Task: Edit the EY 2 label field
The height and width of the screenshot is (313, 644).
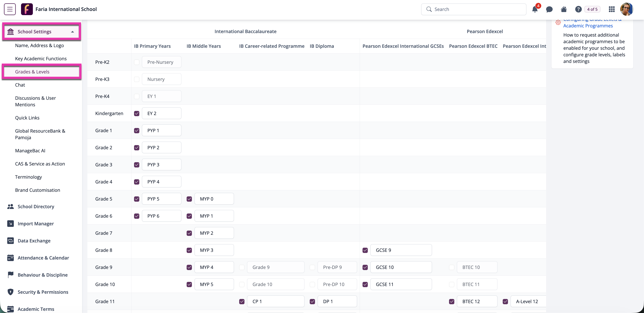Action: [x=161, y=113]
